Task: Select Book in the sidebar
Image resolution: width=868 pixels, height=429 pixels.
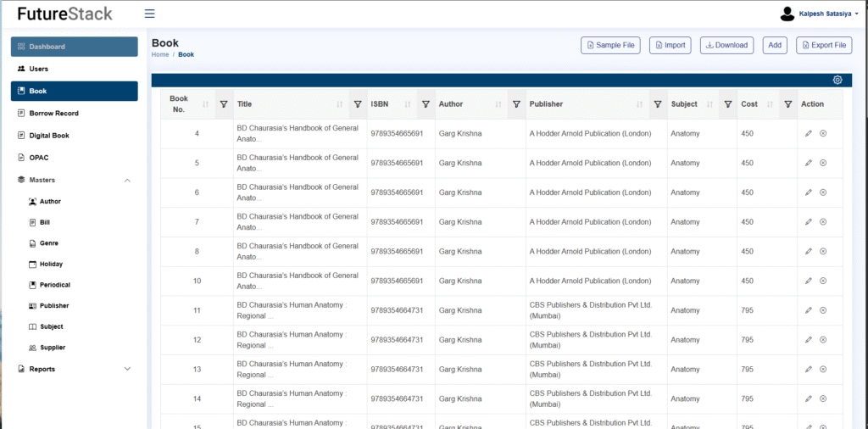Action: [75, 91]
